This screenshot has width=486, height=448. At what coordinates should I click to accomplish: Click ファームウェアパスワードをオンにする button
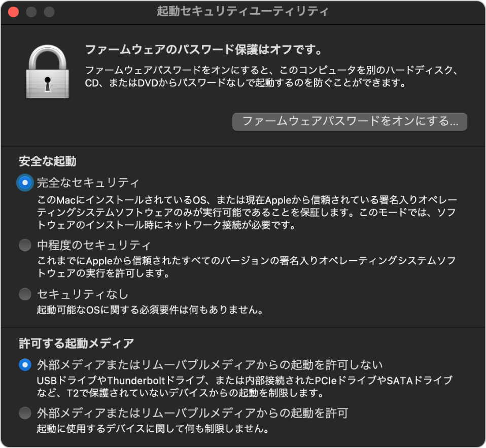click(x=350, y=122)
